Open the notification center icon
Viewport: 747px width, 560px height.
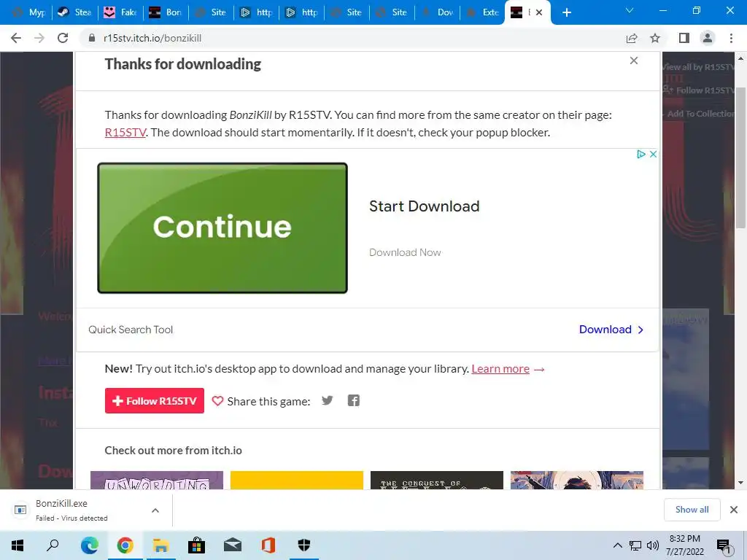pyautogui.click(x=724, y=546)
